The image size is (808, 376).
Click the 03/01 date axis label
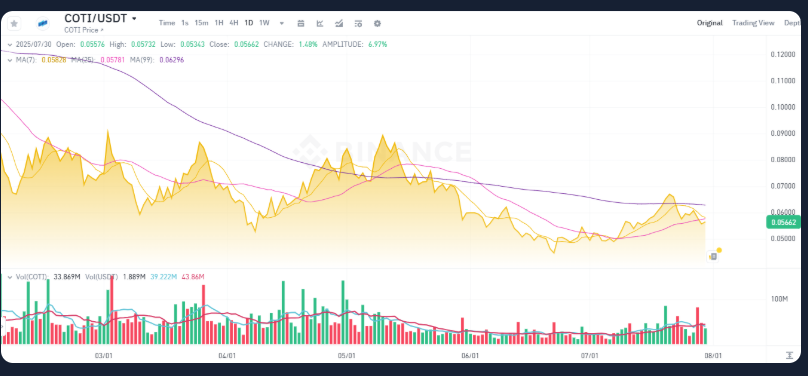pyautogui.click(x=104, y=356)
